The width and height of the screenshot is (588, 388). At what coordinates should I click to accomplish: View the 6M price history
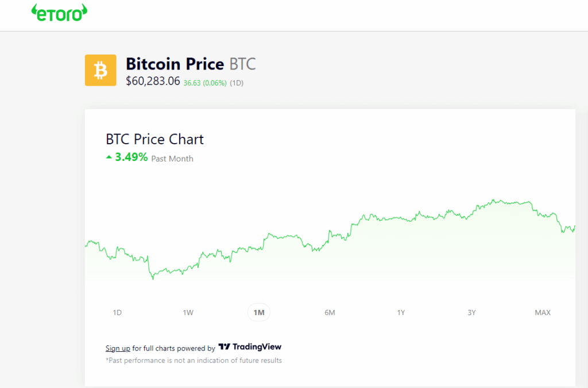click(330, 312)
